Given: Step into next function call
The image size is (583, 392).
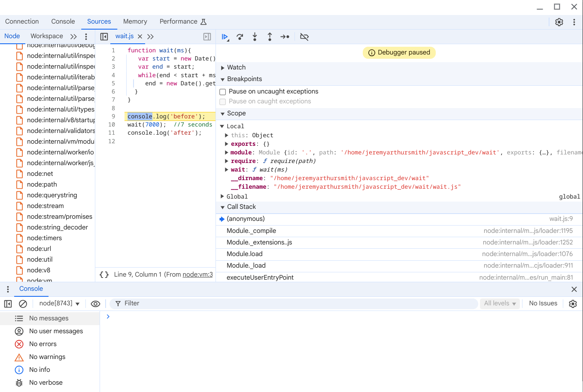Looking at the screenshot, I should (255, 37).
